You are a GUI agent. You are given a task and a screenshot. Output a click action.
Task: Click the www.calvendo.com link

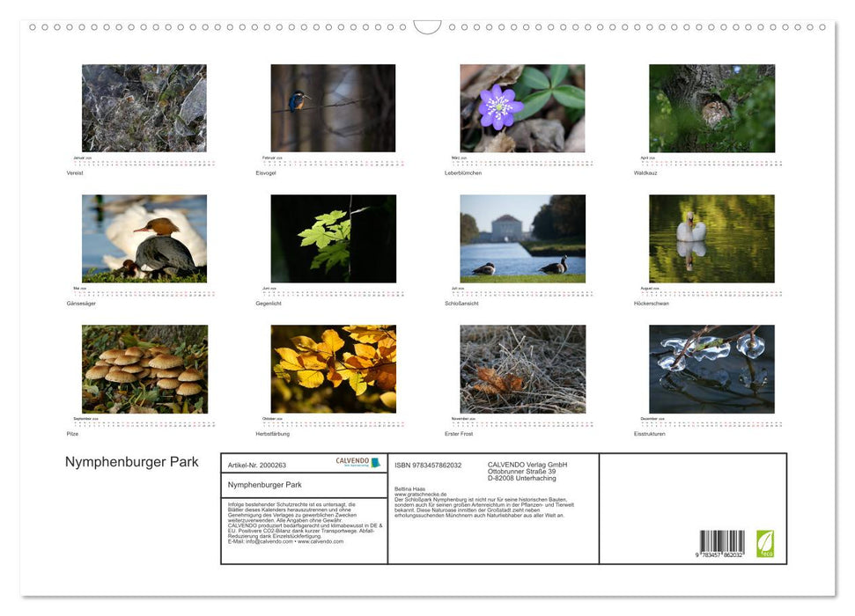pyautogui.click(x=321, y=541)
